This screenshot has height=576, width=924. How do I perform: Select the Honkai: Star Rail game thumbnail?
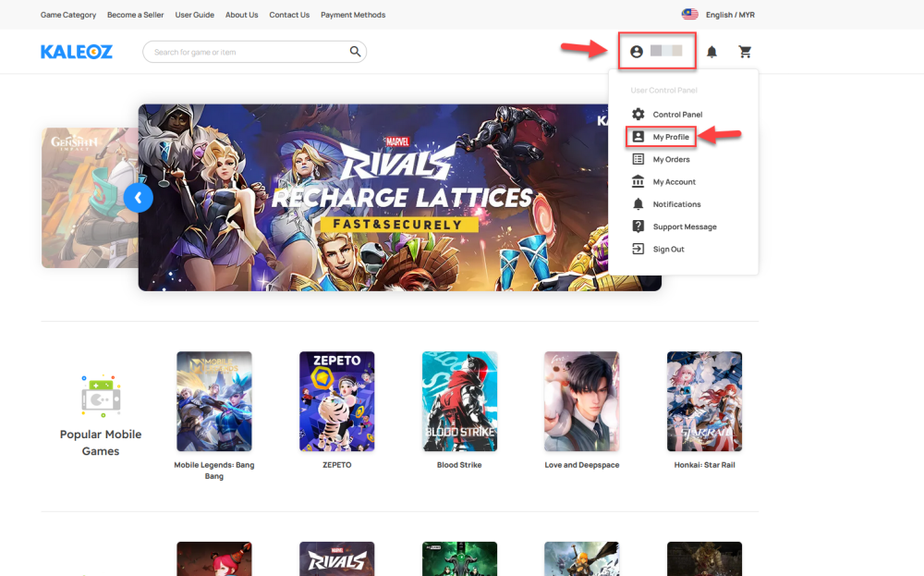pos(704,401)
